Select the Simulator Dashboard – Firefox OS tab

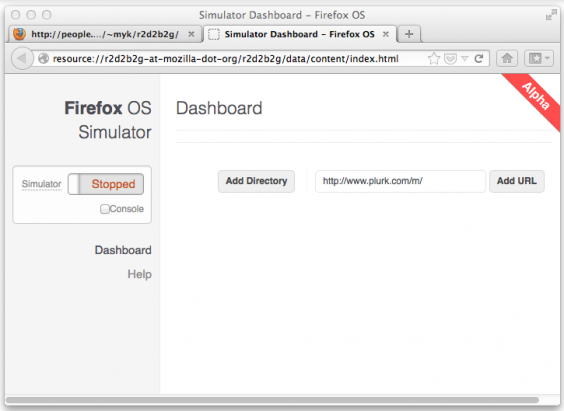pyautogui.click(x=300, y=34)
